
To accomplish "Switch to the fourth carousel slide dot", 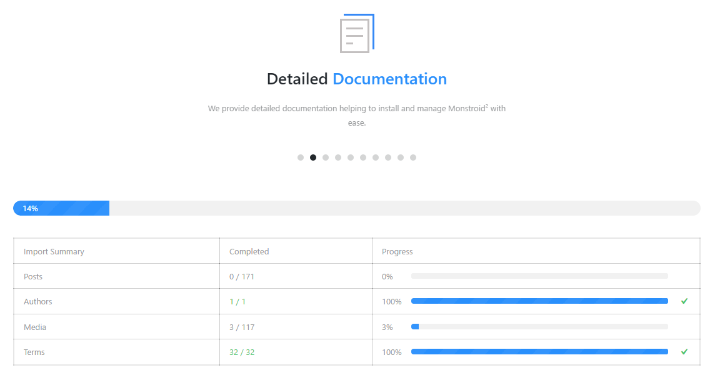I will tap(338, 157).
